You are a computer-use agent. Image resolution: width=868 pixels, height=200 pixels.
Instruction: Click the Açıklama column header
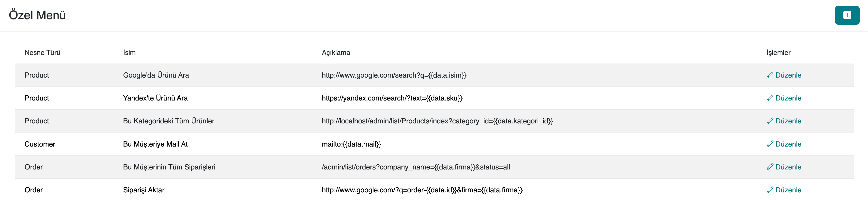(x=336, y=53)
